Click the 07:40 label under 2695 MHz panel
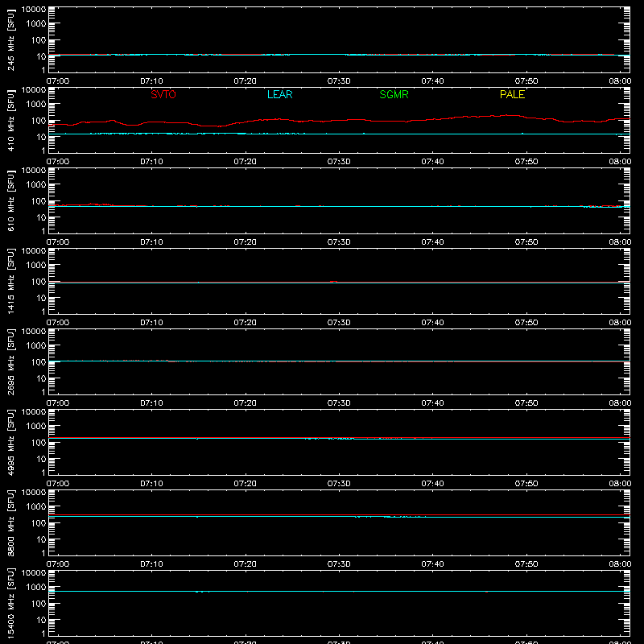 (432, 403)
